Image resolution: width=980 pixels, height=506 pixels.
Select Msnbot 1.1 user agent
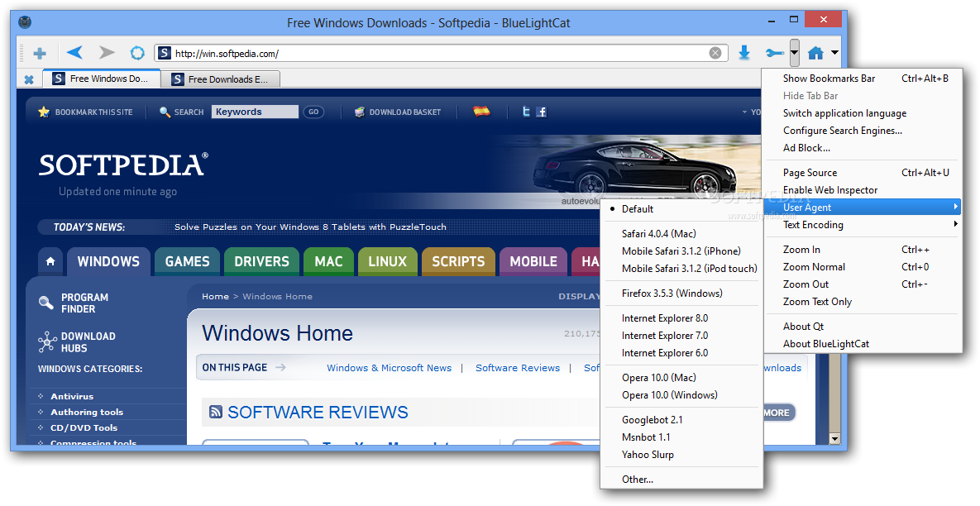682,437
